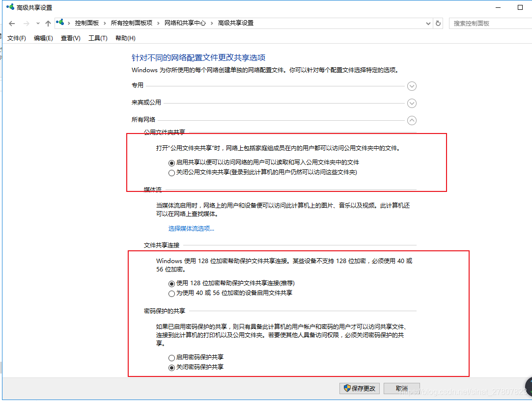
Task: Navigate to 网络和共享中心 breadcrumb
Action: point(185,23)
